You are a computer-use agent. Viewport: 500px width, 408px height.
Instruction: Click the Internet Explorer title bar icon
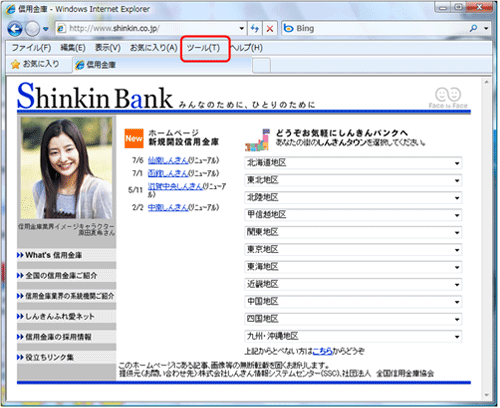pos(11,9)
